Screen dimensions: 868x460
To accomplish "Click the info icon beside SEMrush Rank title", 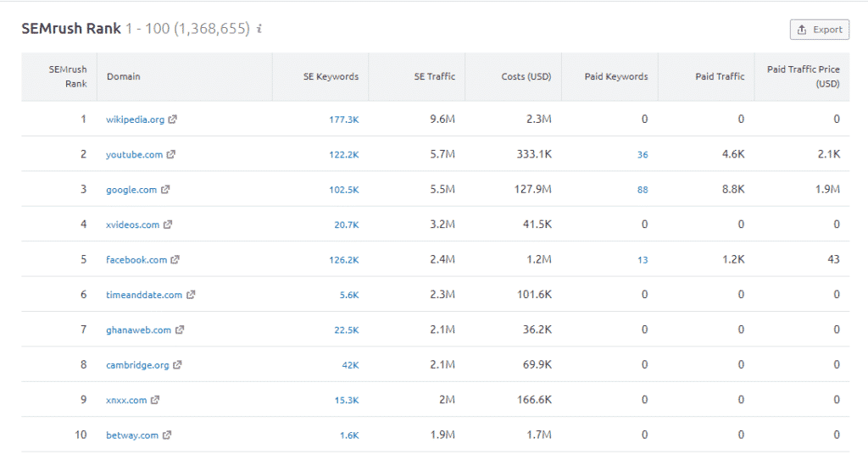I will tap(259, 29).
